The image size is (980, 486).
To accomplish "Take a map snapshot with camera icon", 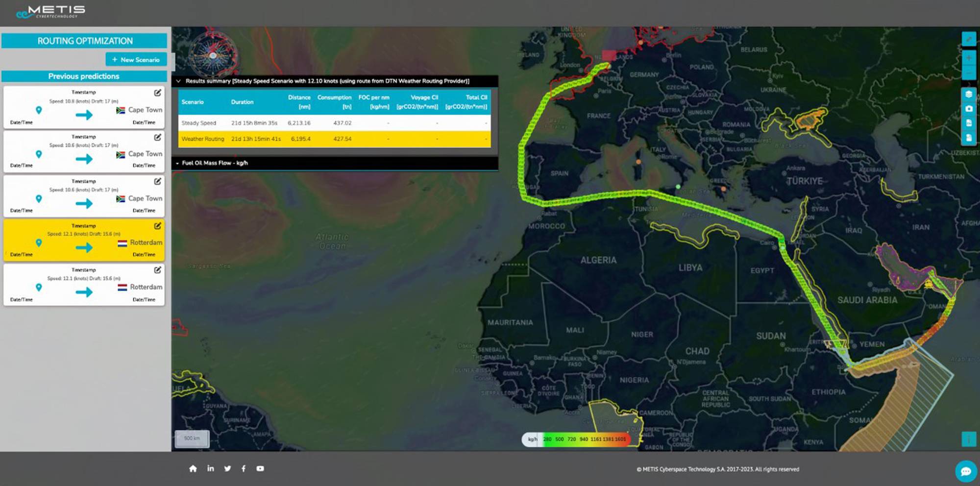I will pos(969,109).
